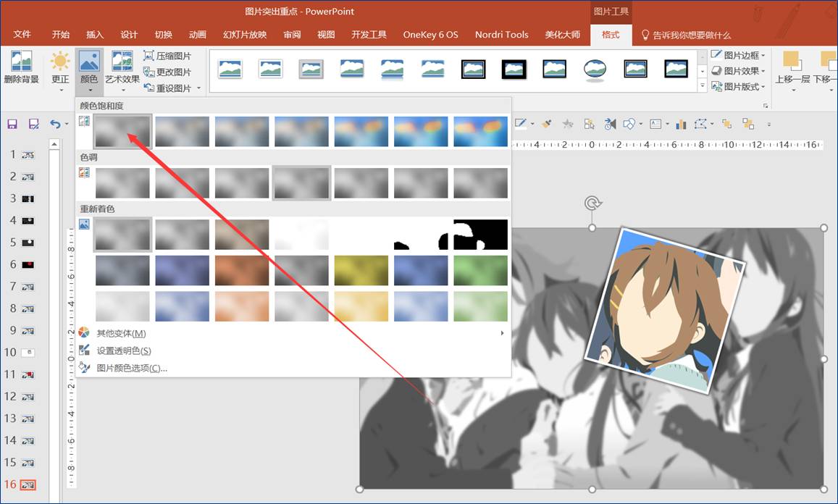Select slide 6 thumbnail
This screenshot has width=838, height=504.
tap(28, 264)
